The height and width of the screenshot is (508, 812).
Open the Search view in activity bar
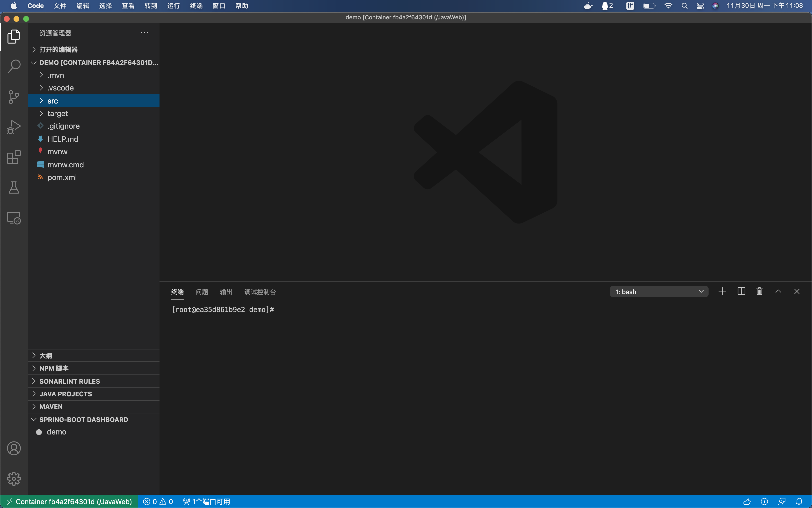pyautogui.click(x=14, y=67)
